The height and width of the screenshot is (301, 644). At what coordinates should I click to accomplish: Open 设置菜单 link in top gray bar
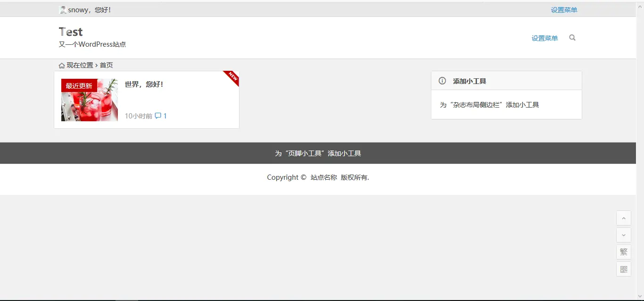564,10
